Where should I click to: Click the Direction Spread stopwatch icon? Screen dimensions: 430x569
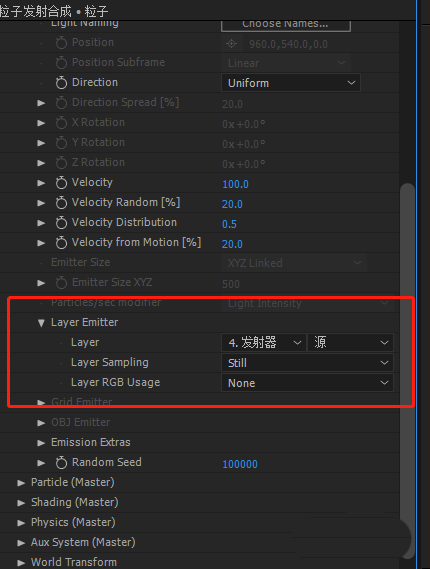point(61,103)
